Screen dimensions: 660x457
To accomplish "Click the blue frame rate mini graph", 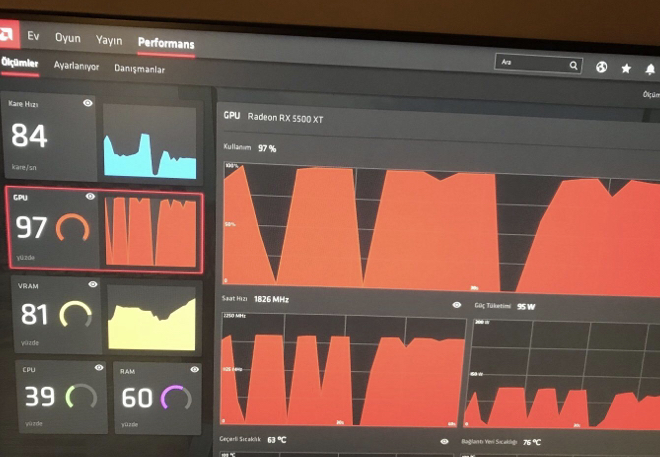I will 150,141.
